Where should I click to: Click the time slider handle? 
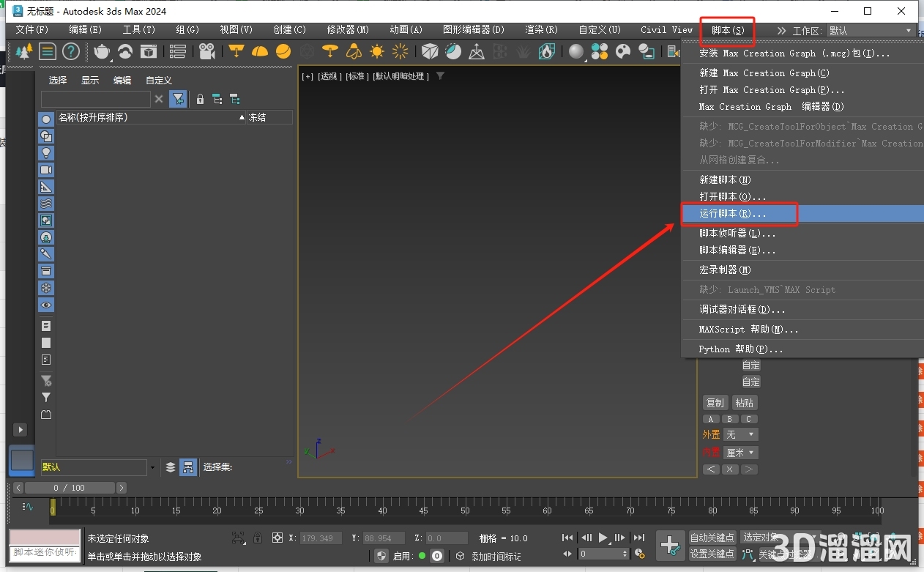[x=52, y=507]
